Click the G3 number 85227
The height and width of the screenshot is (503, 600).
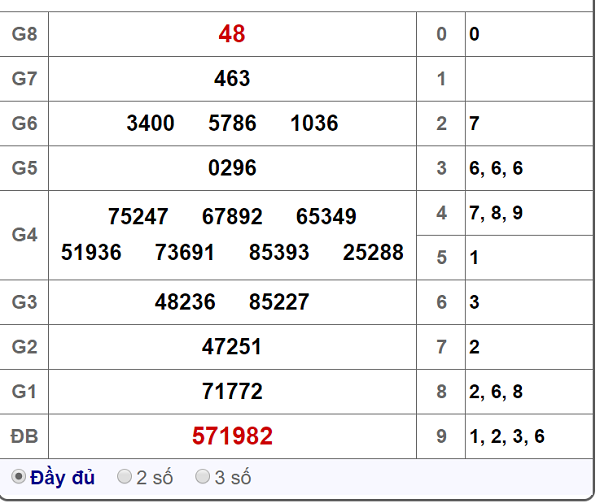coord(279,301)
